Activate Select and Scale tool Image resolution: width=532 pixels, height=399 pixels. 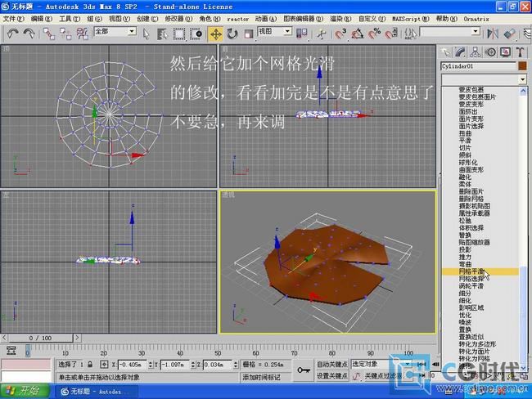(249, 34)
